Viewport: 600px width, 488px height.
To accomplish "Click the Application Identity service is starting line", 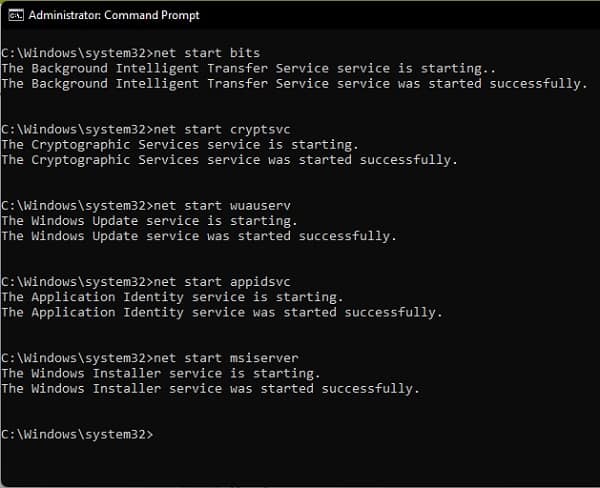I will coord(172,297).
